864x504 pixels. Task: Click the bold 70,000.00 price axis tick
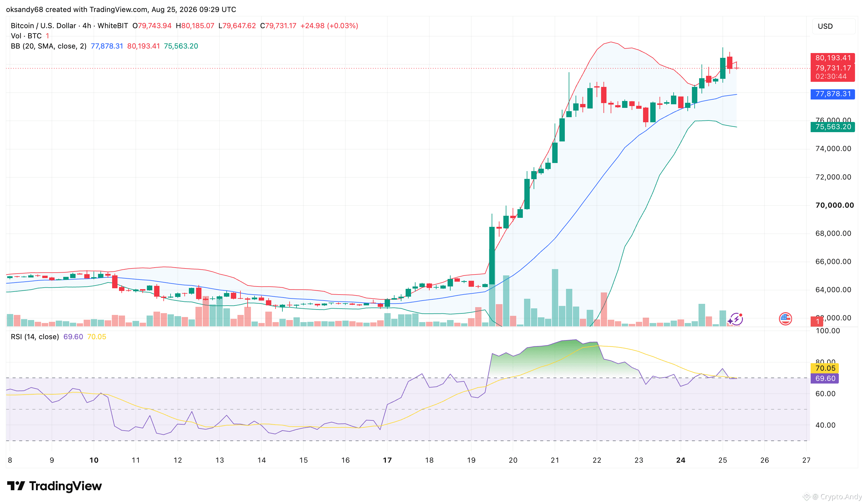point(835,205)
